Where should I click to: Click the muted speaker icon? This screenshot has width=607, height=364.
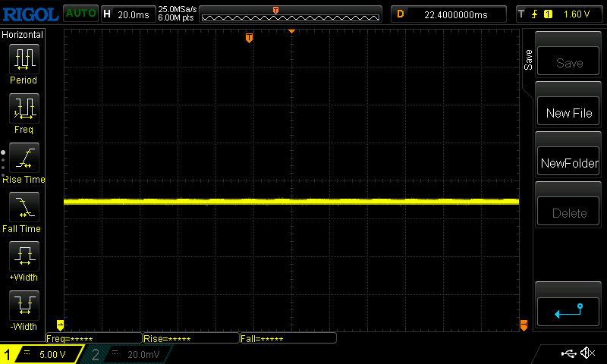(588, 353)
